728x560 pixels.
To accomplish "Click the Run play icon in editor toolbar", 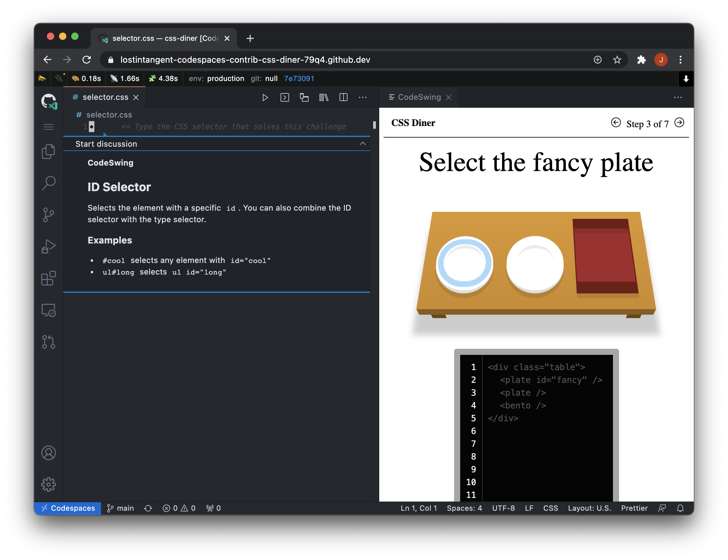I will [265, 97].
